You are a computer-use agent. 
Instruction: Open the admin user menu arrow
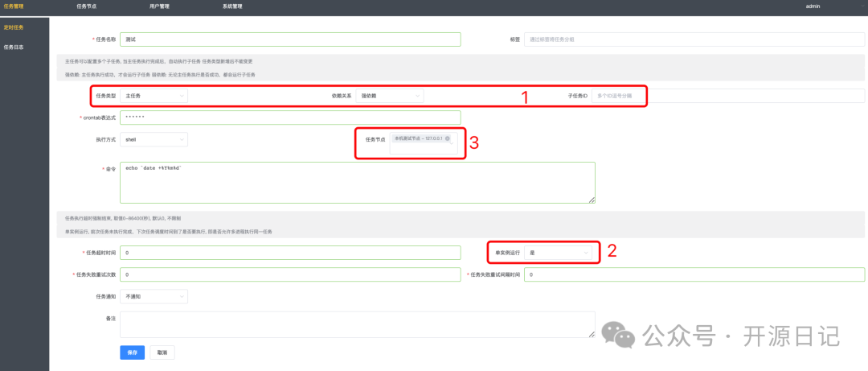tap(862, 6)
